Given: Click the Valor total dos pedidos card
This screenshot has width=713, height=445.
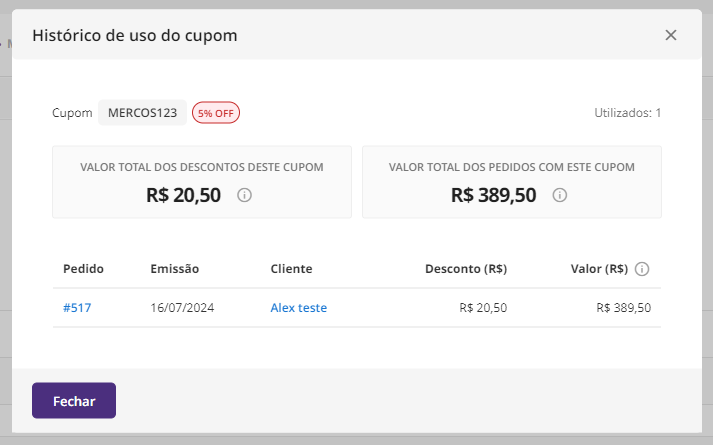Looking at the screenshot, I should (x=512, y=182).
